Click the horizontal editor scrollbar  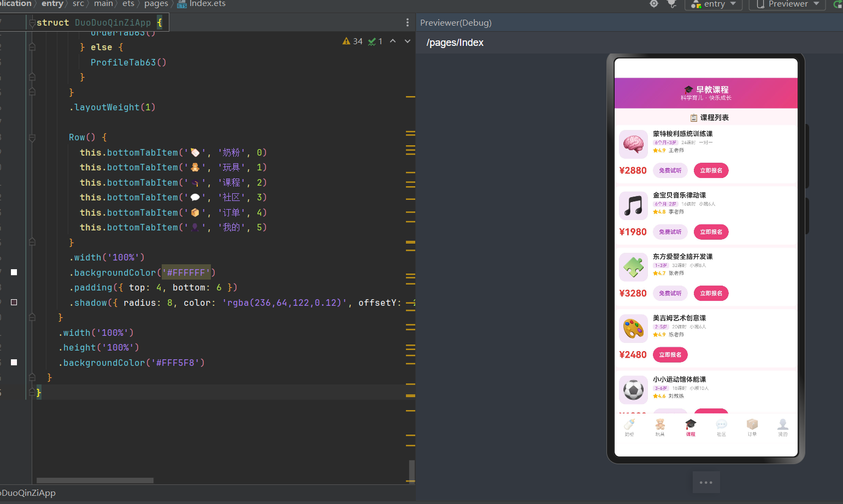pos(95,481)
